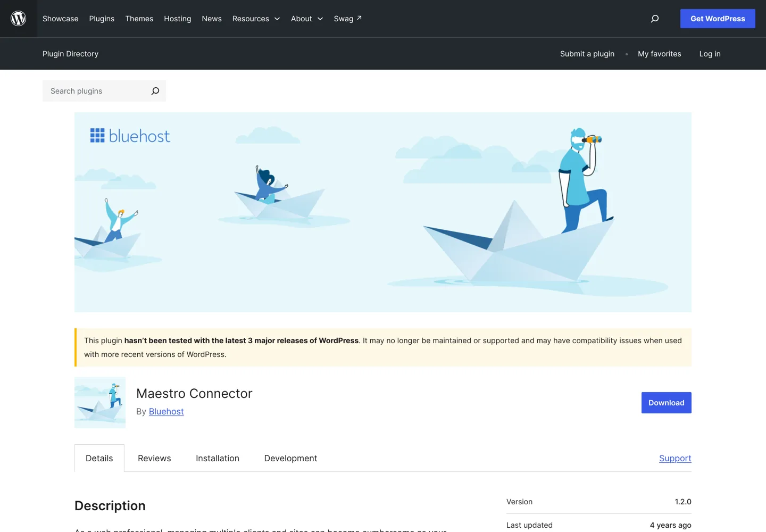
Task: Open Submit a plugin link
Action: pyautogui.click(x=587, y=54)
